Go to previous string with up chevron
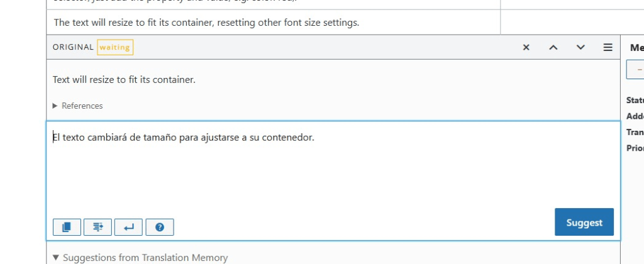644x264 pixels. coord(553,47)
